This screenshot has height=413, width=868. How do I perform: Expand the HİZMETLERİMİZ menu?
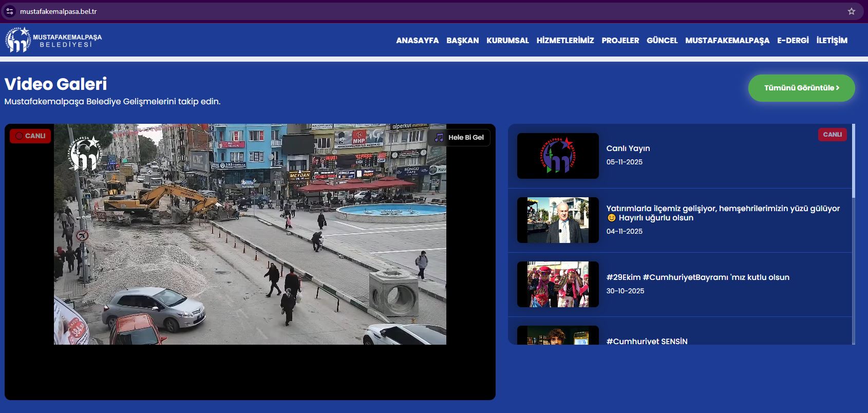click(565, 41)
